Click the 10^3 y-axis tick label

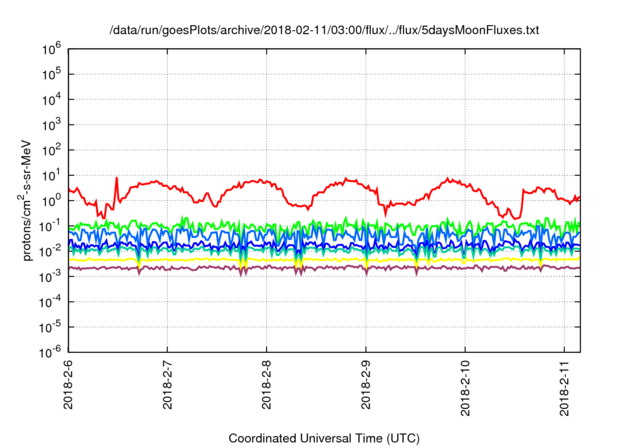click(51, 126)
